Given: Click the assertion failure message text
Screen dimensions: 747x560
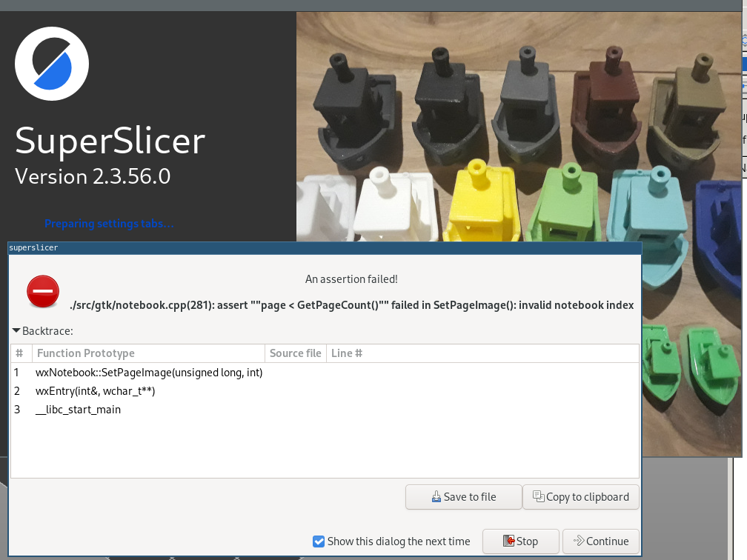Looking at the screenshot, I should [x=351, y=305].
